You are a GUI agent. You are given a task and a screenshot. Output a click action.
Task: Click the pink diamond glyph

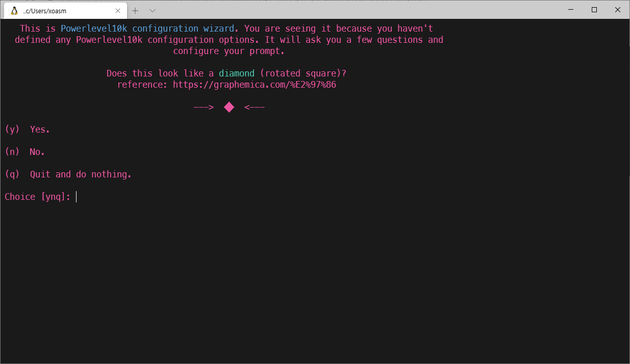[229, 107]
